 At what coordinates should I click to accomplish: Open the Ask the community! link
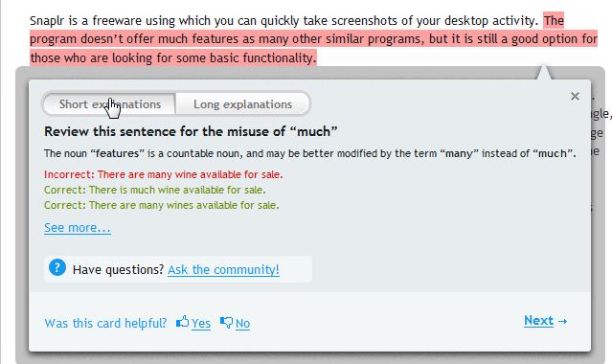click(x=223, y=269)
